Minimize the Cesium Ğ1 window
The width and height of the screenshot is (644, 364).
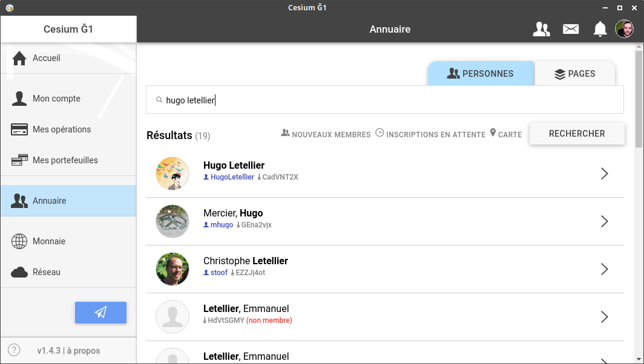(605, 7)
